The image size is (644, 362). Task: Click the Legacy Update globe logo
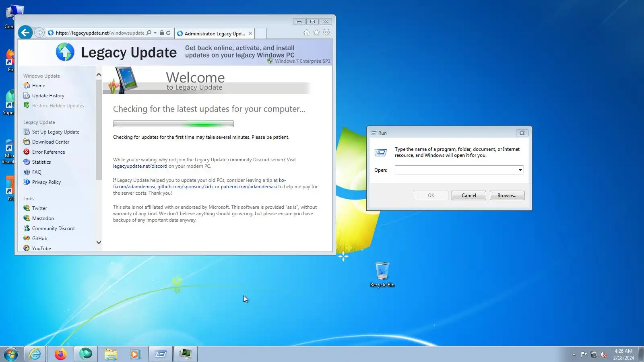(65, 52)
